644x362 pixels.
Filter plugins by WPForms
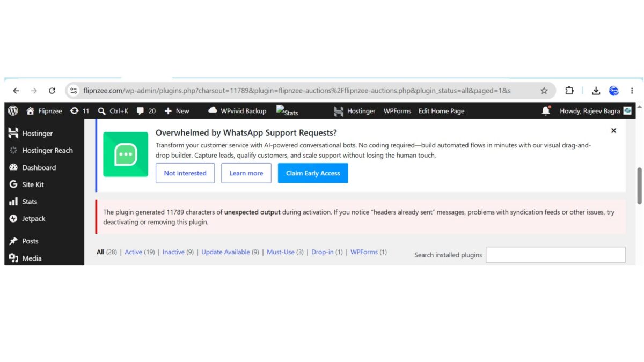click(364, 252)
